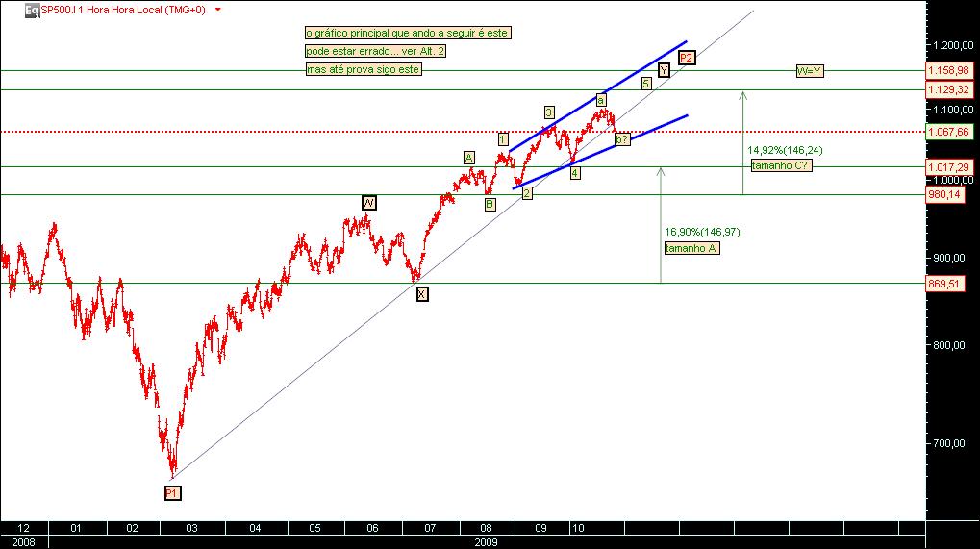980x549 pixels.
Task: Select the 'o gráfico principal que ando a seguir' note
Action: 408,33
